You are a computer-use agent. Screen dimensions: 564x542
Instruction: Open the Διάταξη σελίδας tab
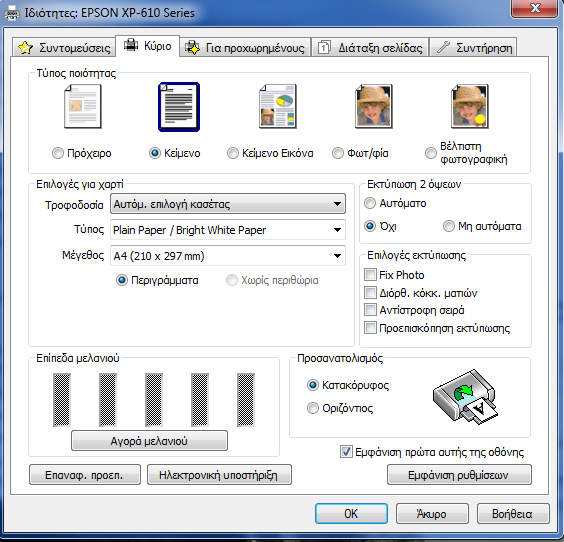coord(370,47)
